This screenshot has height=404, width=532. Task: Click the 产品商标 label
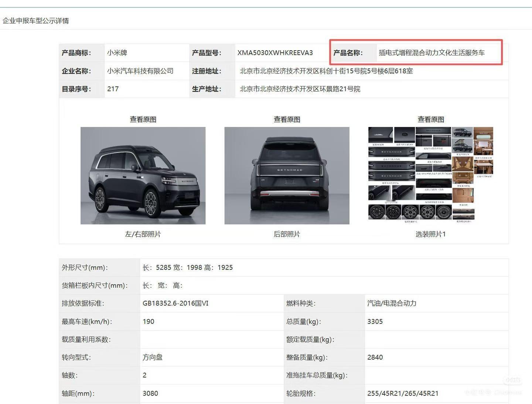click(x=76, y=53)
